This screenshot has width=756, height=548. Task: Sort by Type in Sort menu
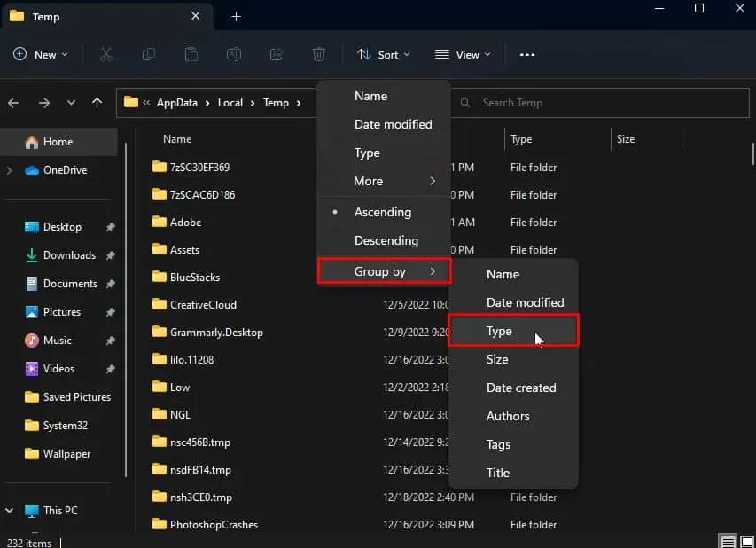pos(384,153)
